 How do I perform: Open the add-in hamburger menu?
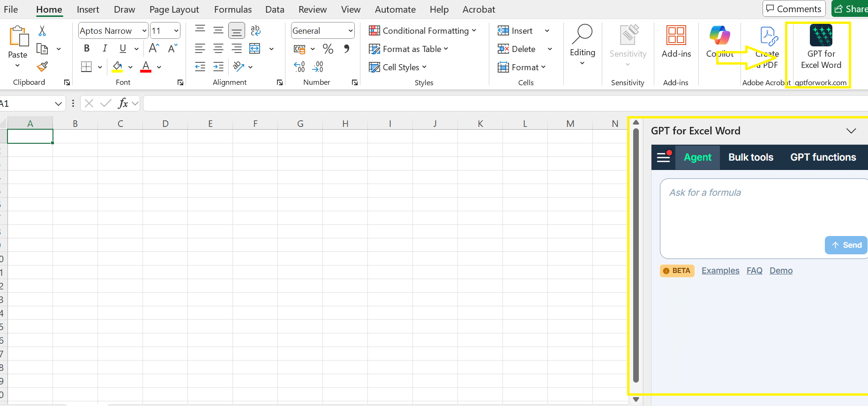664,157
